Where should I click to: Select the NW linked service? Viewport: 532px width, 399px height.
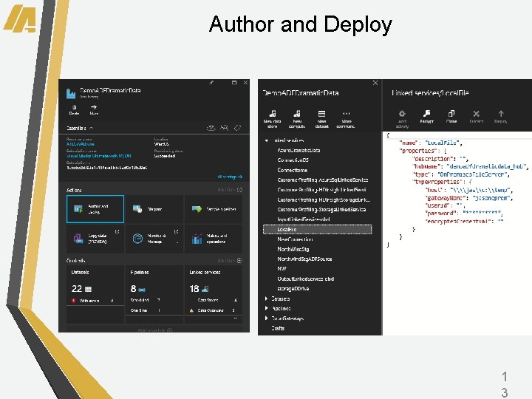282,269
